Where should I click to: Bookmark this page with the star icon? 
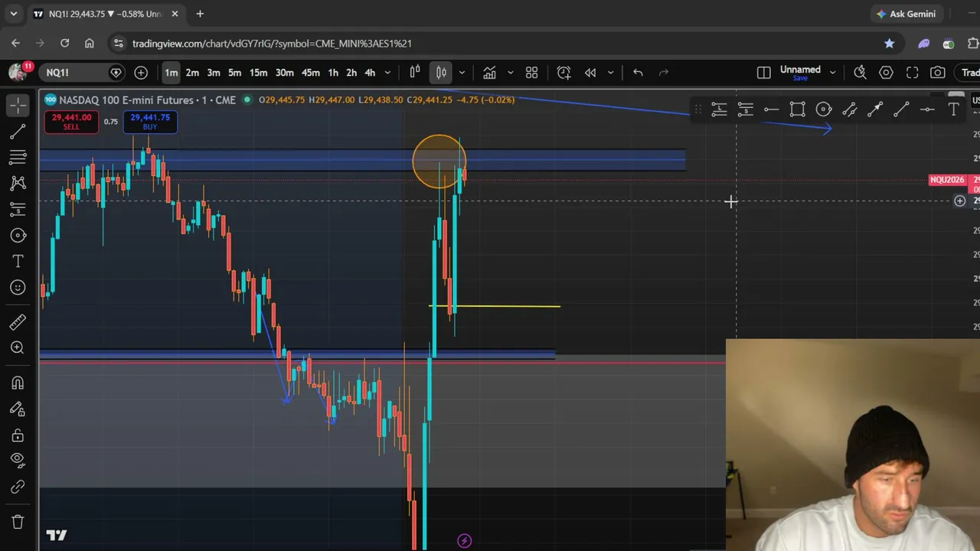click(889, 44)
